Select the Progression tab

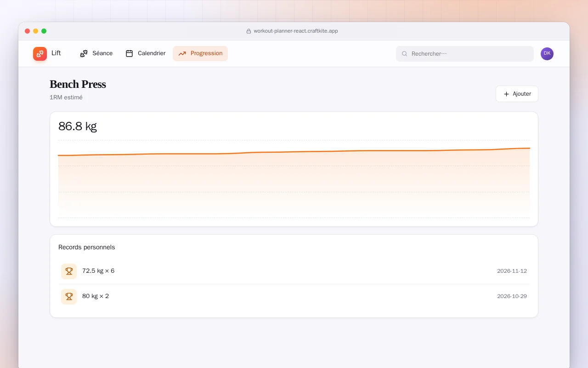coord(200,53)
